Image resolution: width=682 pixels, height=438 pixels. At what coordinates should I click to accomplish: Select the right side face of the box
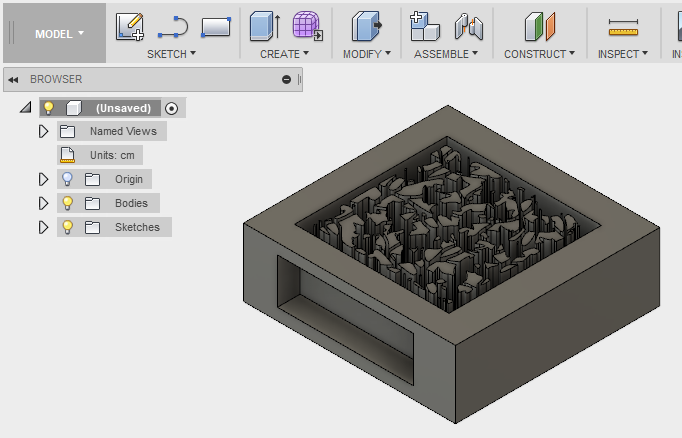tap(557, 324)
